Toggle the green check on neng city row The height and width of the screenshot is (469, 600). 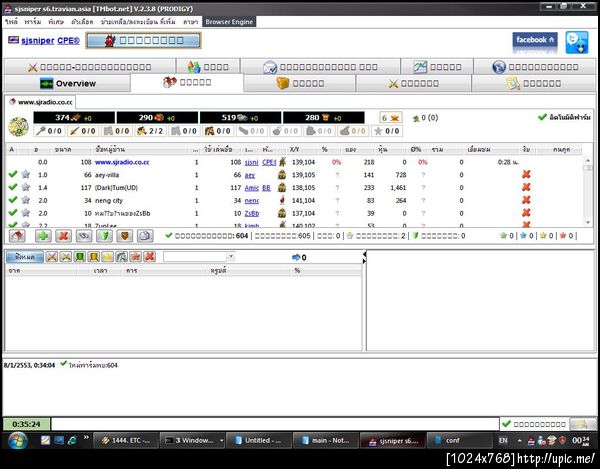[13, 200]
